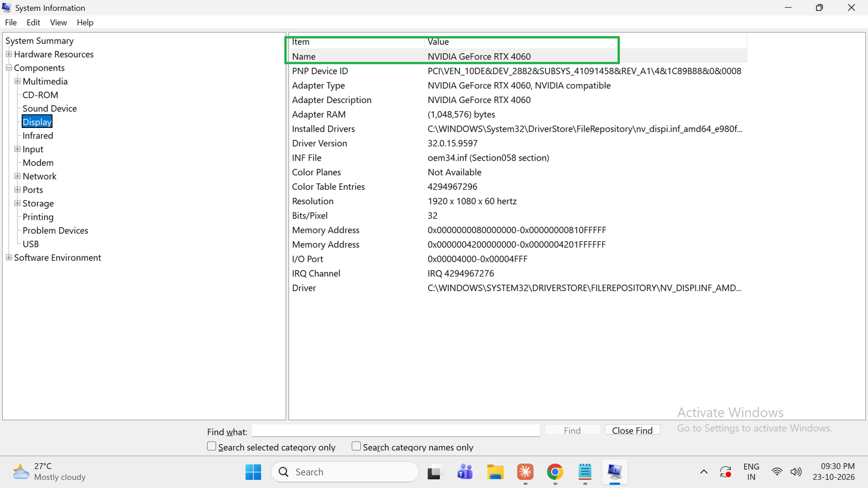Viewport: 868px width, 488px height.
Task: Select the Resolution row
Action: click(x=519, y=201)
